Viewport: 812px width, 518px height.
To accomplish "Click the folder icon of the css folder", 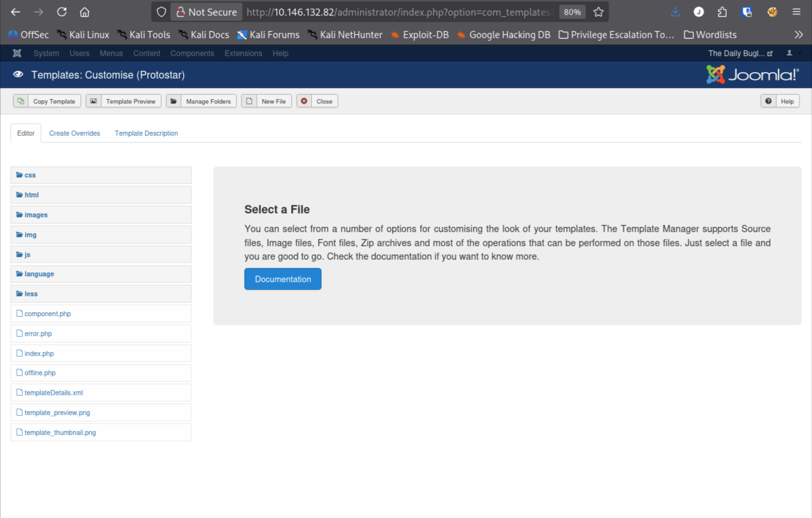I will [x=19, y=175].
